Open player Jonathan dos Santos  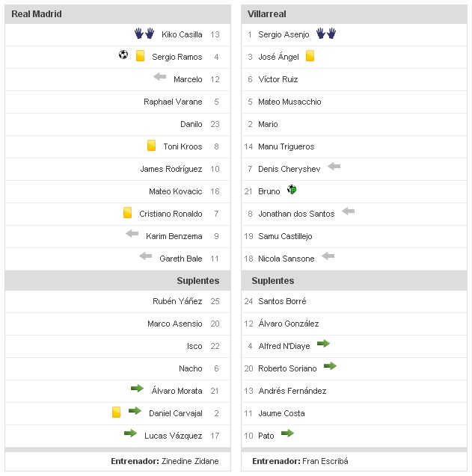[x=296, y=214]
